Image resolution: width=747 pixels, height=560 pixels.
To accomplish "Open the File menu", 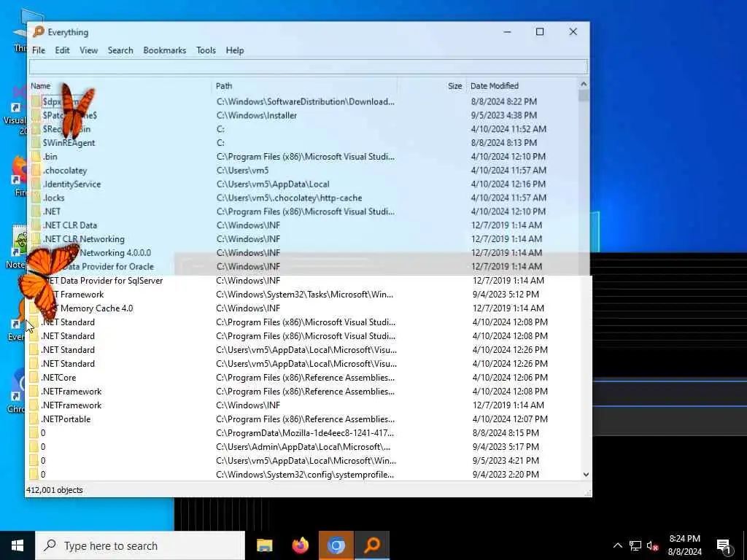I will [39, 50].
